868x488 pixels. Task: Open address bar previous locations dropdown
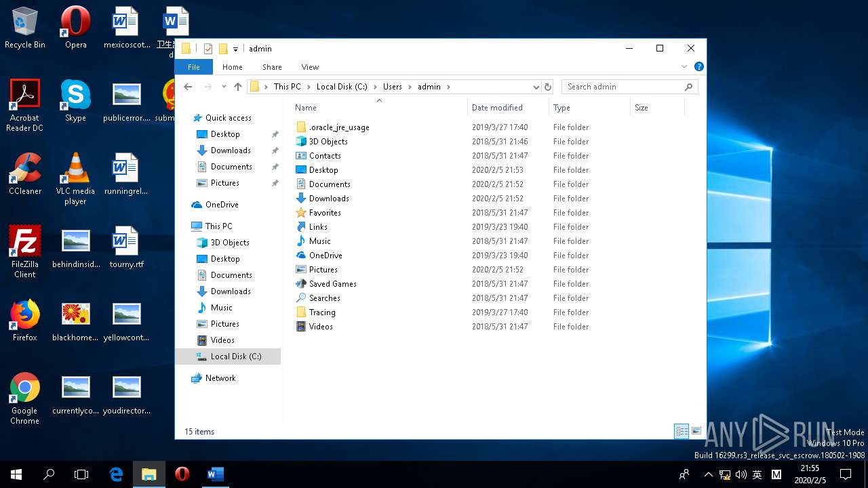coord(536,87)
